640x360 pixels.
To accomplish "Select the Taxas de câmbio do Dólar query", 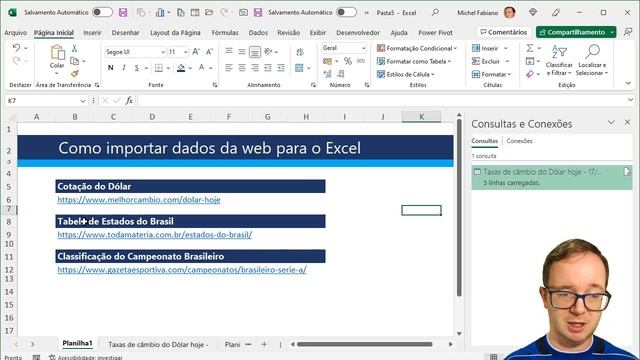I will (x=551, y=177).
